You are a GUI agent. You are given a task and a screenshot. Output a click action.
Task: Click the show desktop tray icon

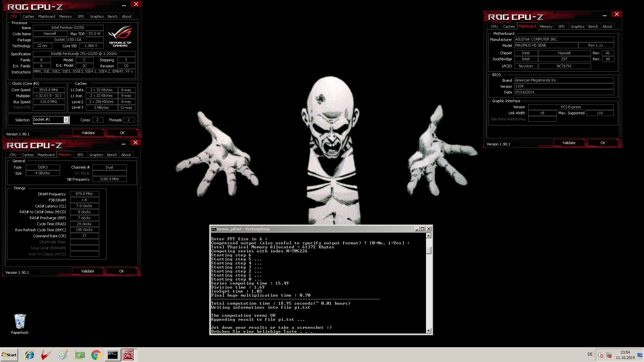pyautogui.click(x=640, y=355)
